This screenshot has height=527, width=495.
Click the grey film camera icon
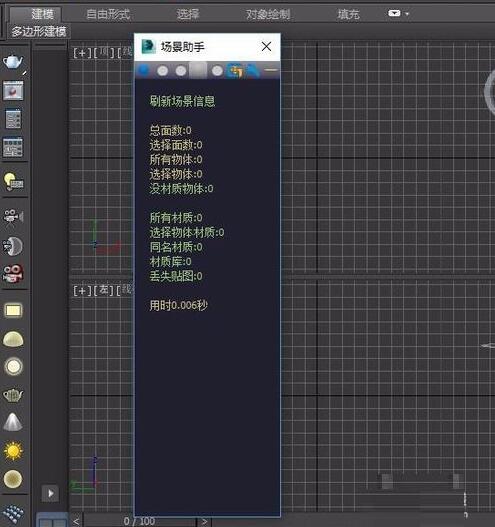pyautogui.click(x=13, y=216)
